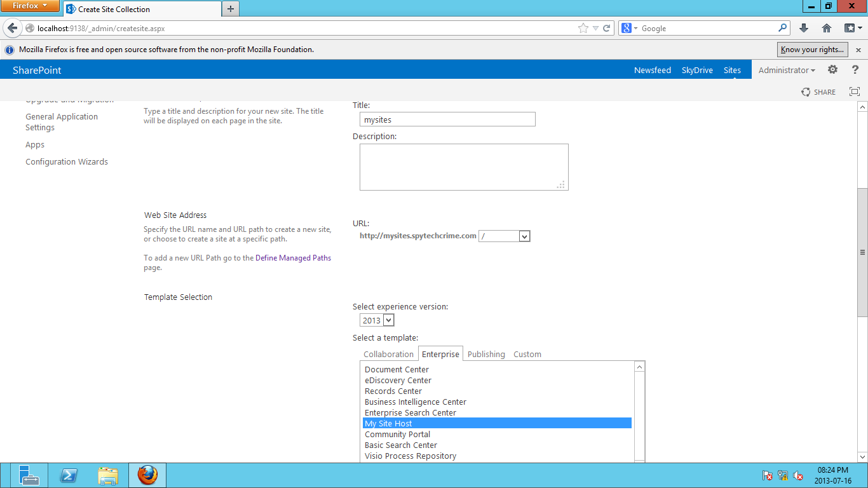Reload the page using the refresh icon
The height and width of the screenshot is (488, 868).
tap(607, 28)
